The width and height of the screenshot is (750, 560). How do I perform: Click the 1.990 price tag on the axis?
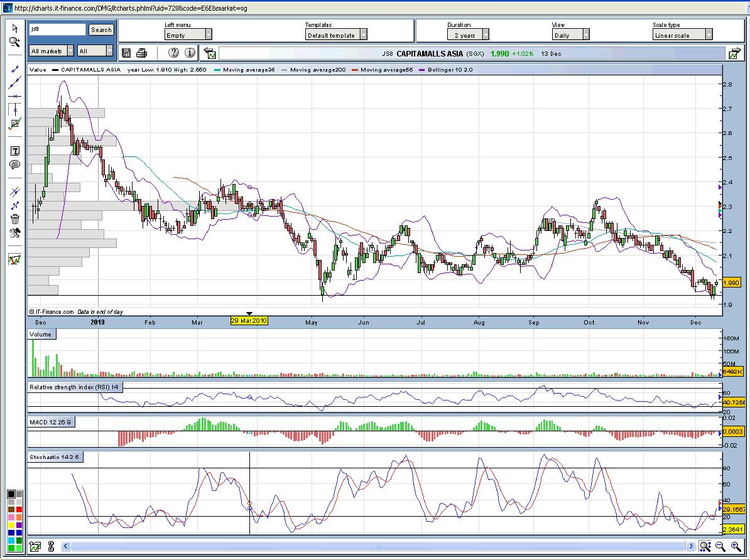[x=731, y=283]
